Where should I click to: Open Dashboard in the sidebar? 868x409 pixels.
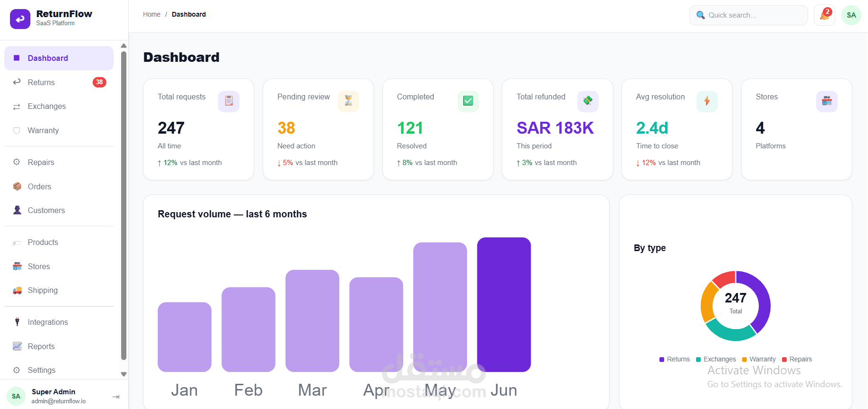[x=59, y=58]
